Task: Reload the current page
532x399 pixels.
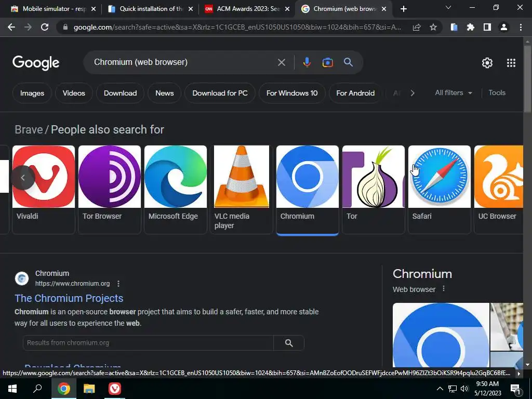Action: click(45, 27)
